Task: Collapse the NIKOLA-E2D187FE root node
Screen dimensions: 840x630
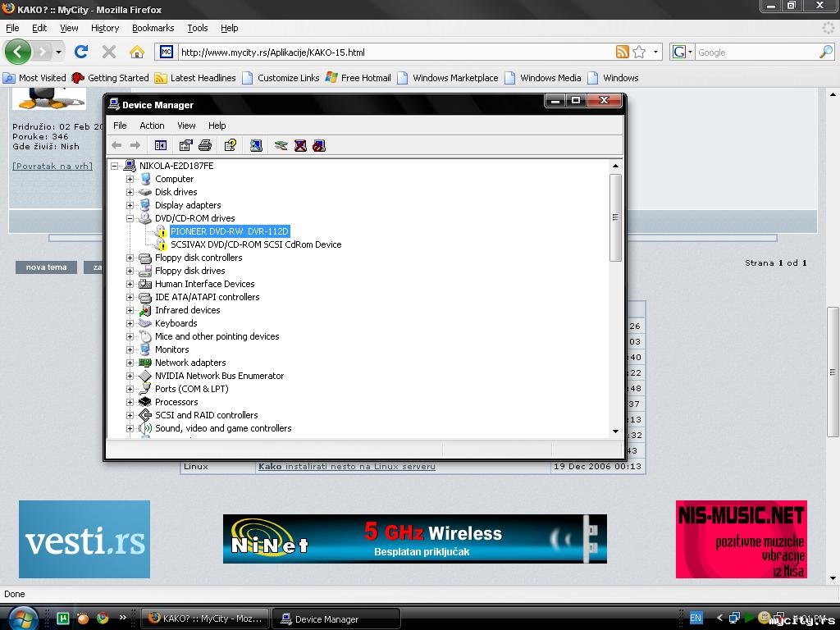Action: point(114,166)
